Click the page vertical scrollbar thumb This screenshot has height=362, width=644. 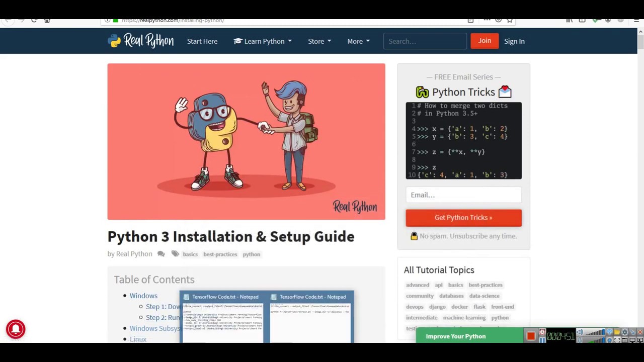(x=640, y=42)
